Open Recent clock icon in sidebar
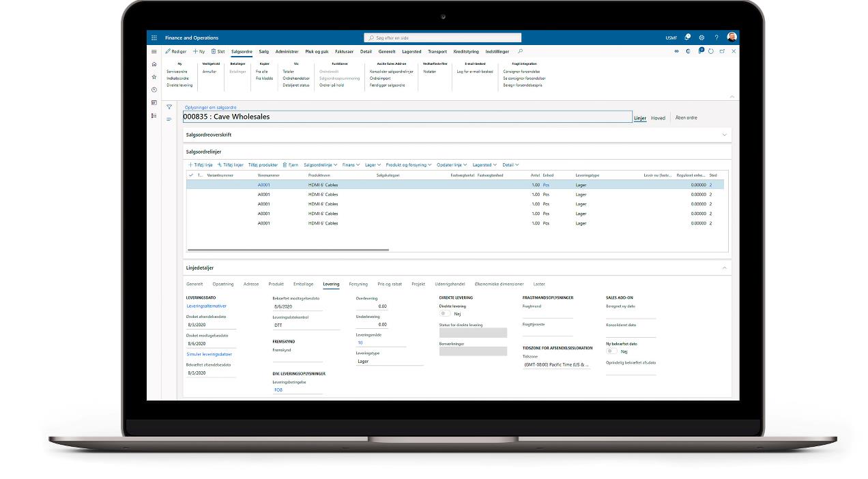Viewport: 868px width, 479px height. [x=154, y=90]
